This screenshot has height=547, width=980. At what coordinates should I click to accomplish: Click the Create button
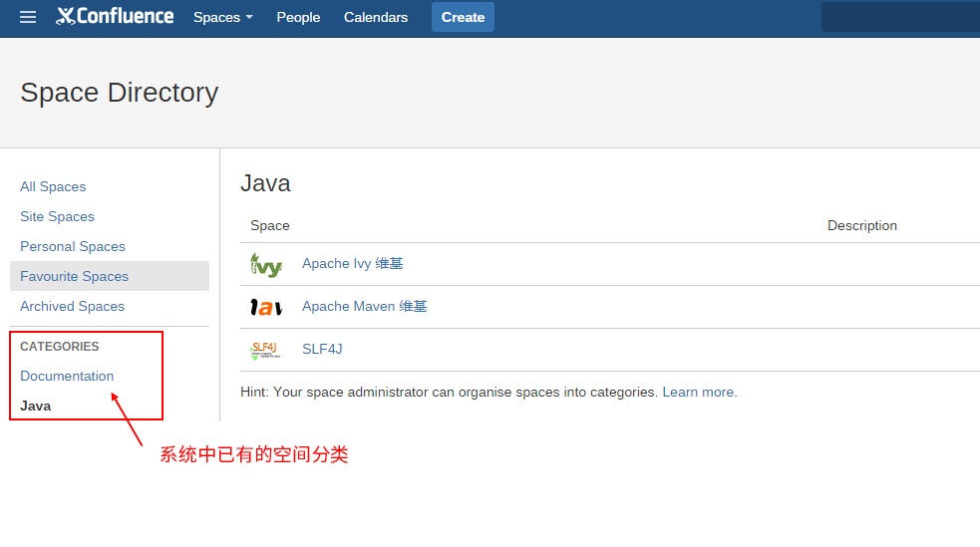pyautogui.click(x=463, y=18)
